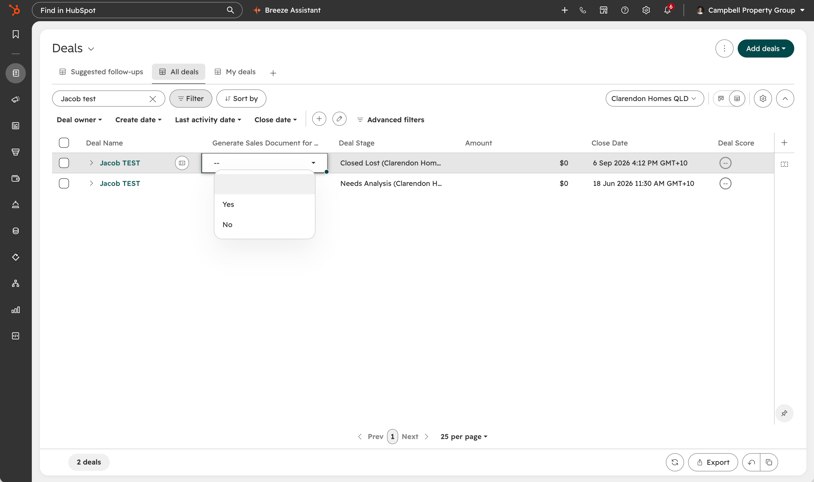Open the Notifications bell
The height and width of the screenshot is (482, 814).
pos(668,10)
